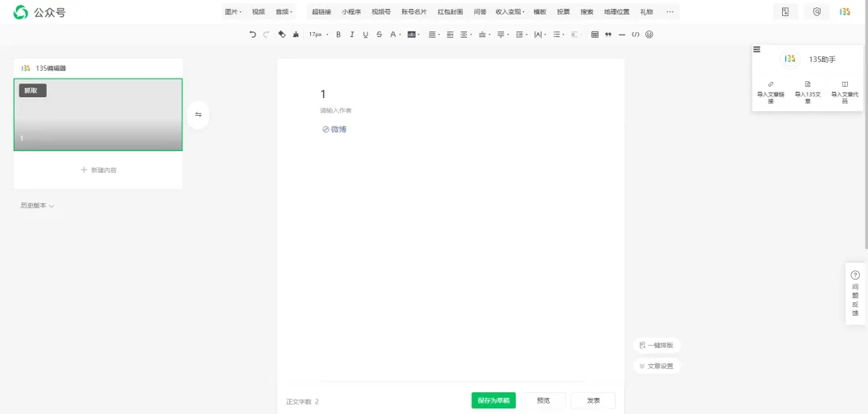
Task: Open the paragraph spacing after dropdown
Action: pos(502,35)
